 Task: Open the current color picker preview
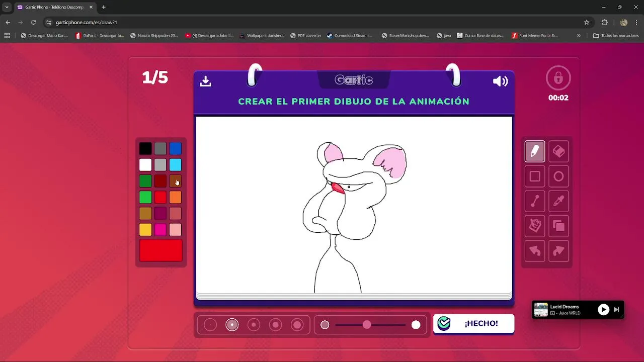pyautogui.click(x=160, y=250)
